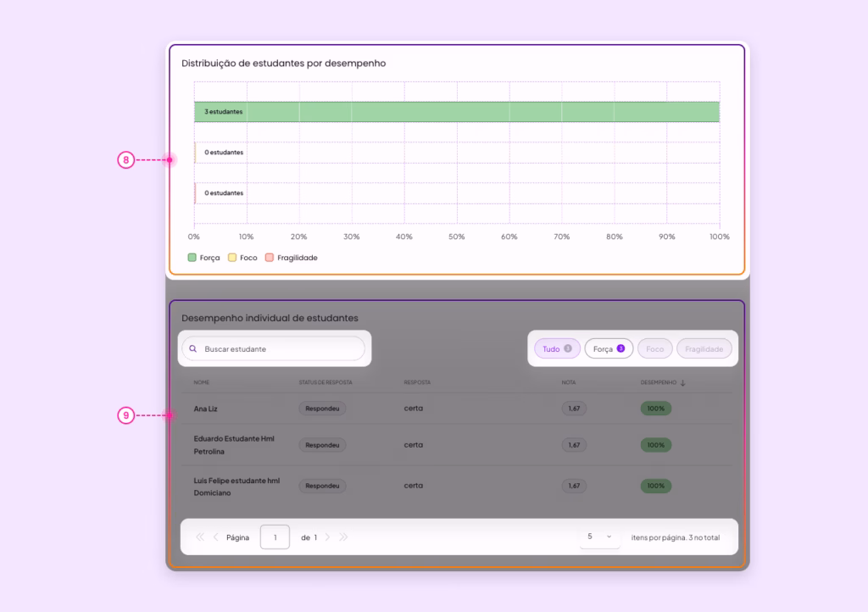This screenshot has height=612, width=868.
Task: Click the next page arrow icon
Action: pos(327,537)
